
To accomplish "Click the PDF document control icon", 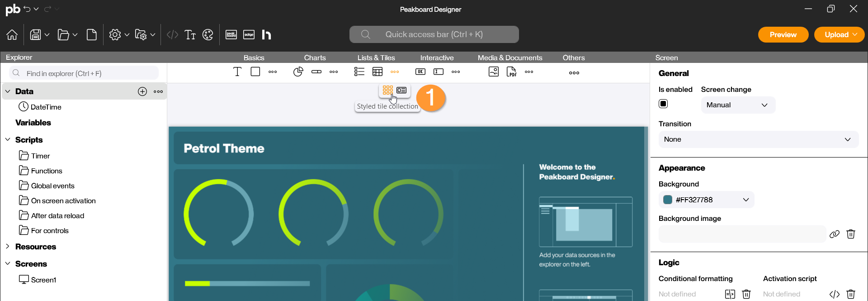I will (x=511, y=72).
